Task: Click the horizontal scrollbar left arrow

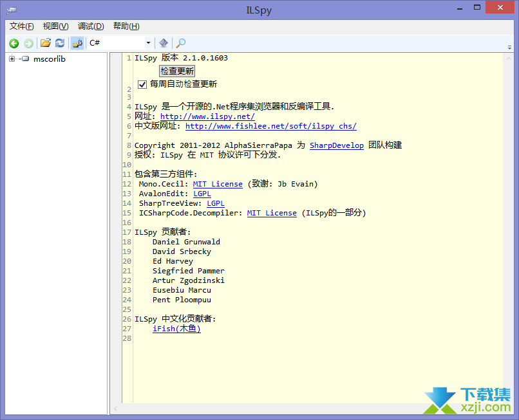Action: pos(116,409)
